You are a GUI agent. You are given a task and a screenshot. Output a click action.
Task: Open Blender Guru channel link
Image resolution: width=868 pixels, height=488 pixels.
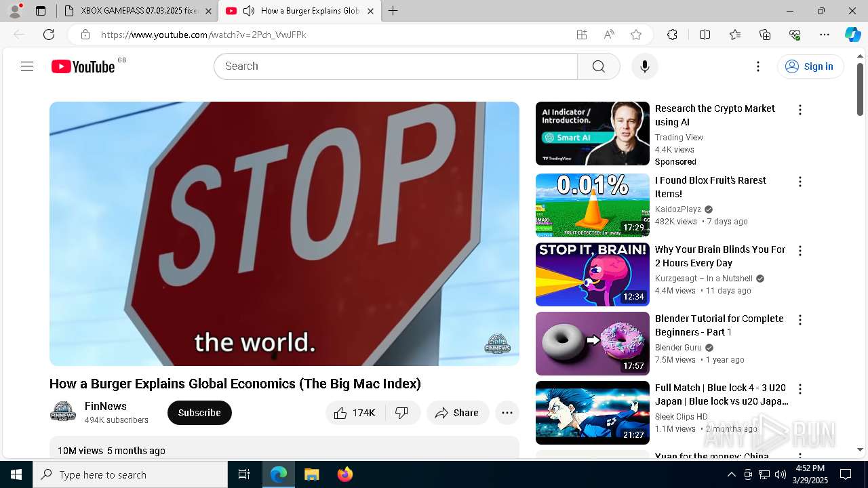(x=678, y=348)
